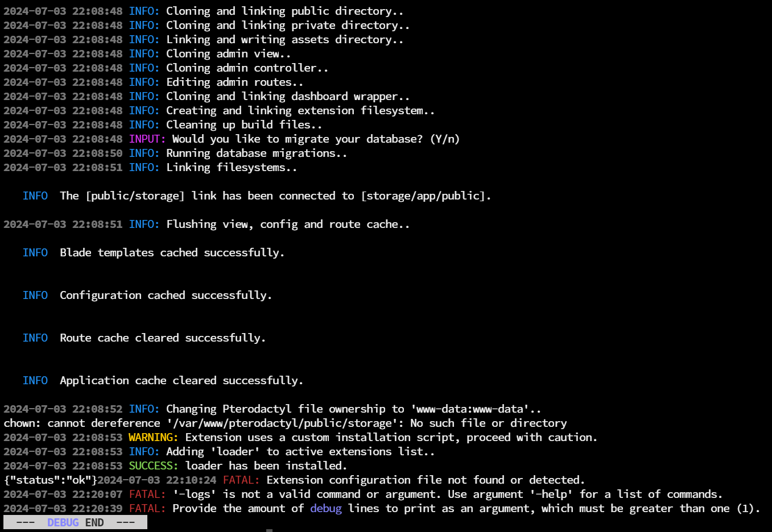This screenshot has height=532, width=772.
Task: Click the [public/storage] link text
Action: tap(135, 196)
